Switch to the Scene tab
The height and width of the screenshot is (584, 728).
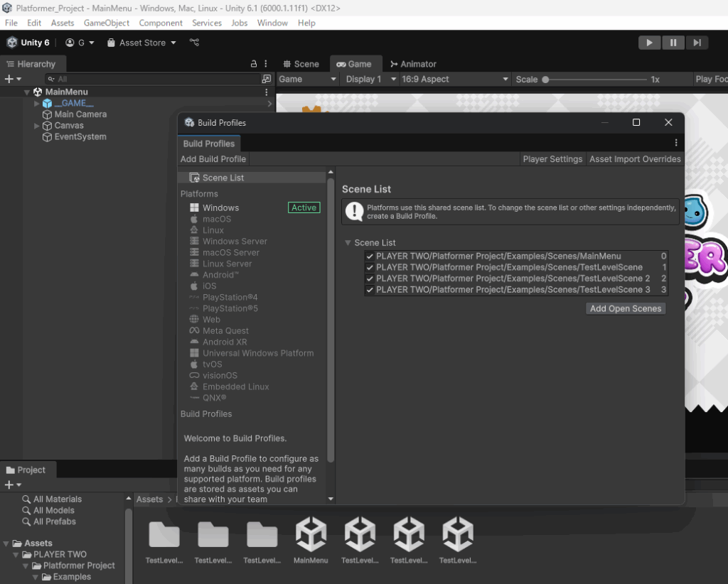pos(301,64)
